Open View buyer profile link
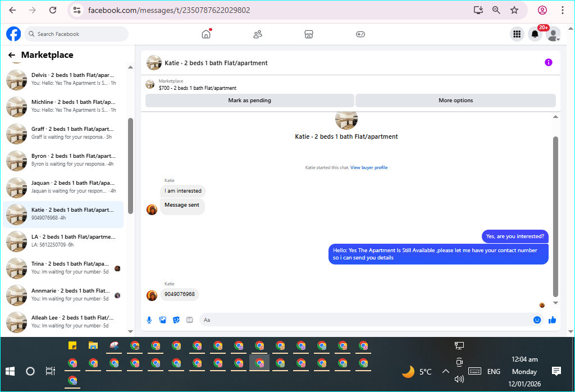The width and height of the screenshot is (575, 392). [369, 167]
